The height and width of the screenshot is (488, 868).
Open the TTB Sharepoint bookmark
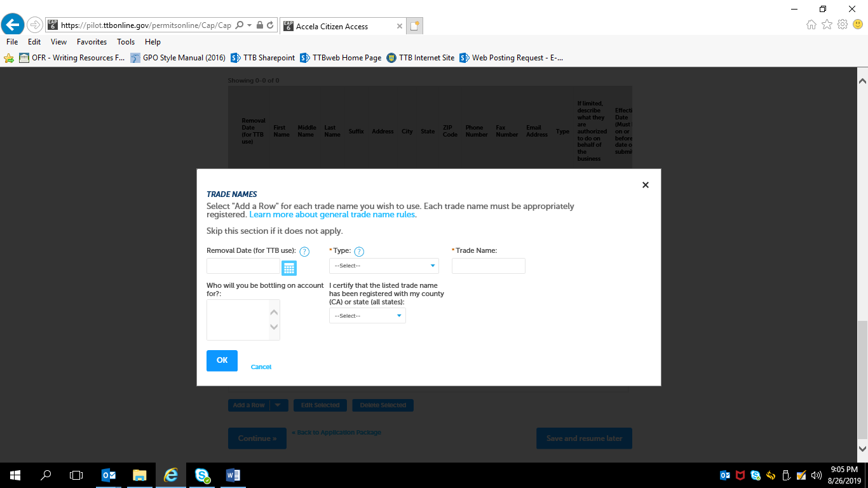263,58
